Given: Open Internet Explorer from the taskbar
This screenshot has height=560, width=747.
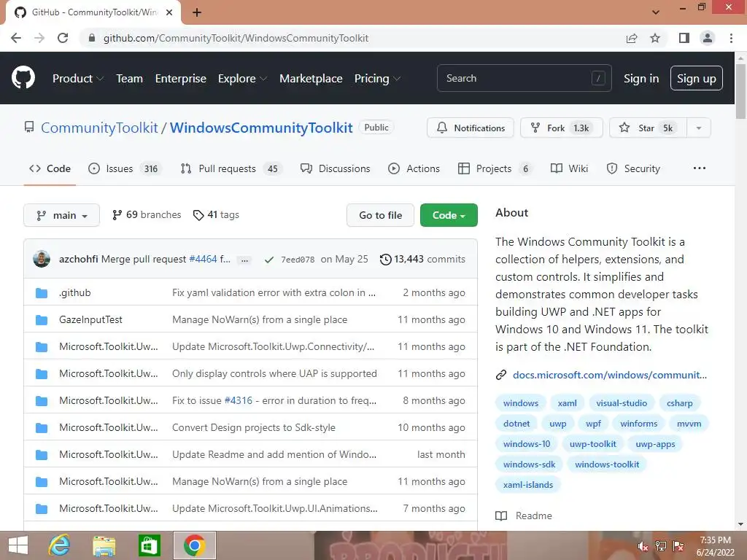Looking at the screenshot, I should (60, 545).
